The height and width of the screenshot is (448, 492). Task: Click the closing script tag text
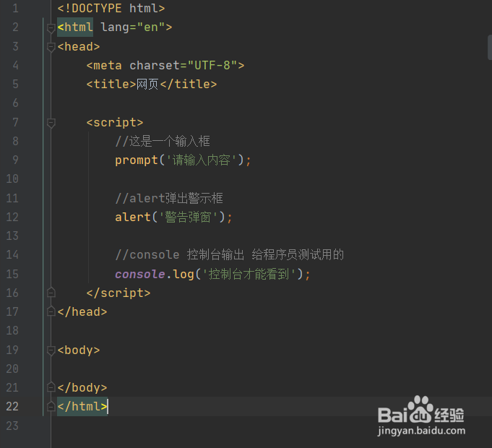coord(118,293)
